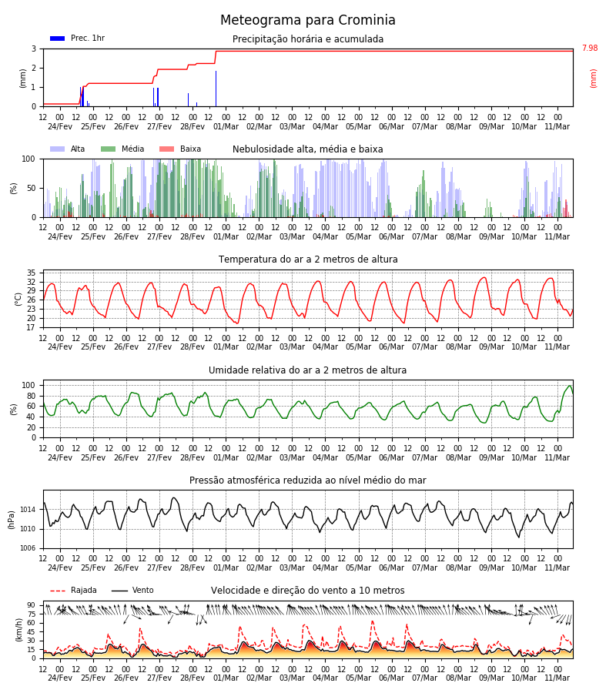Viewport: 616px width, 693px height.
Task: Click the 06/Mar tick on the humidity axis
Action: pyautogui.click(x=391, y=457)
